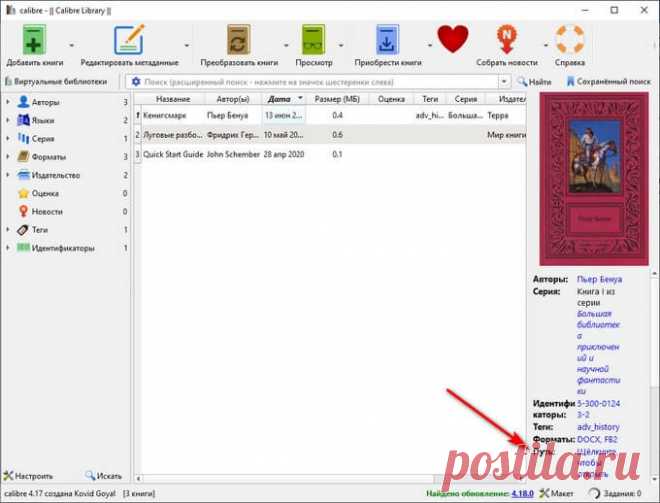Open the DOCX, FB2 formats link
The image size is (660, 503).
coord(597,439)
